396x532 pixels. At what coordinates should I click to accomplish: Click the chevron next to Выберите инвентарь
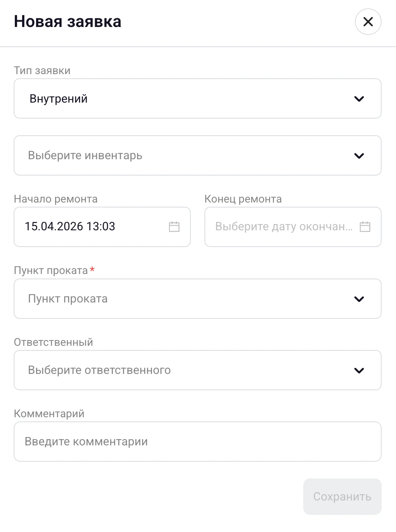pos(359,155)
